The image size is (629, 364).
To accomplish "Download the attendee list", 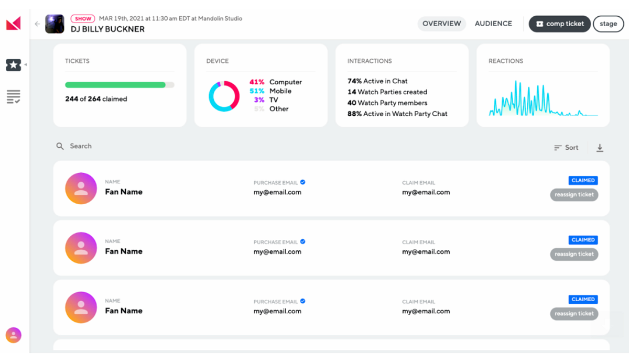I will (600, 148).
